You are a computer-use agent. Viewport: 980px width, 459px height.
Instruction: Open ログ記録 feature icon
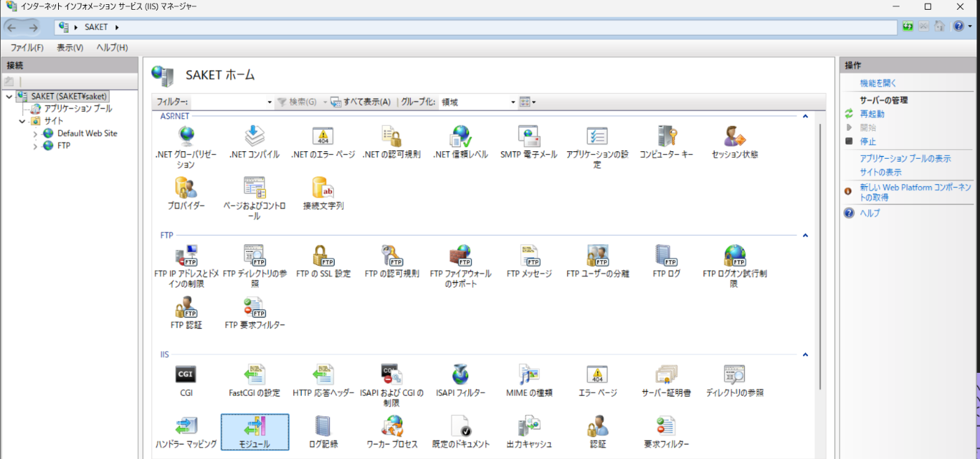pyautogui.click(x=323, y=432)
